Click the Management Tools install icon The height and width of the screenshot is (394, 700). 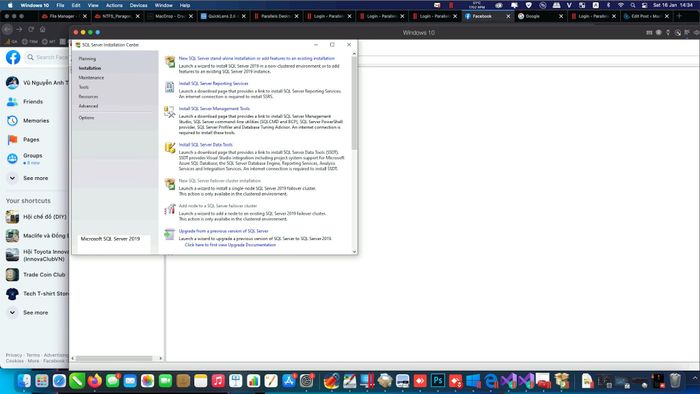tap(170, 112)
